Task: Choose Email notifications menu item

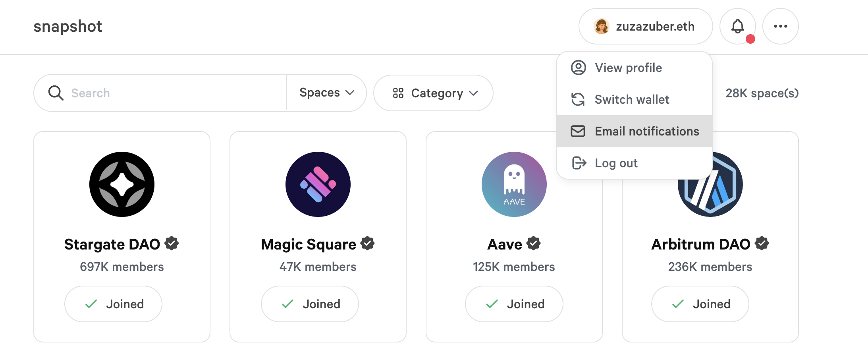Action: [x=646, y=131]
